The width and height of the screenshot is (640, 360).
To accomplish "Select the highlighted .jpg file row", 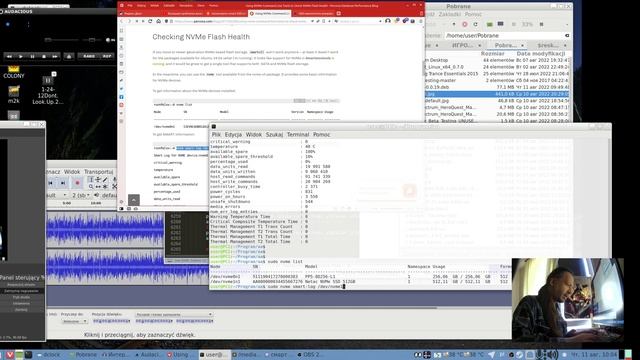I will coord(497,94).
